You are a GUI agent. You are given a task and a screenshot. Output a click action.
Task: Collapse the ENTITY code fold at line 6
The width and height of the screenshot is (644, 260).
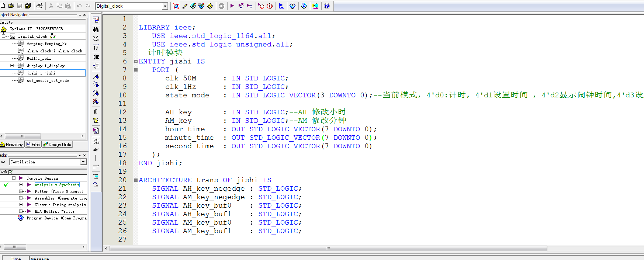pyautogui.click(x=136, y=62)
